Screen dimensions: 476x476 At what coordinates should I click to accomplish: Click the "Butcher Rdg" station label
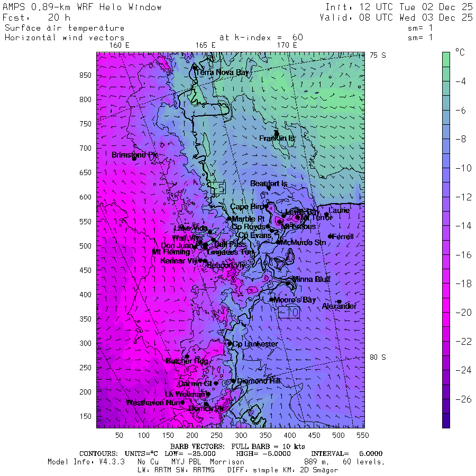coord(187,361)
